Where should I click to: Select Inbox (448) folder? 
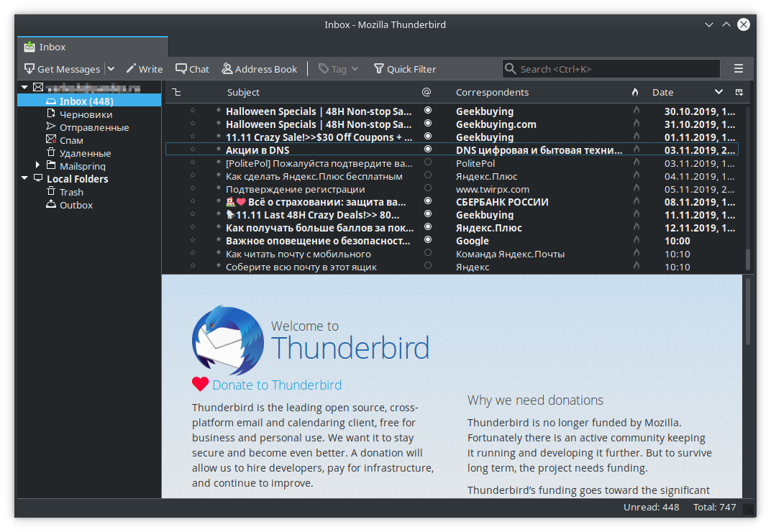[89, 101]
